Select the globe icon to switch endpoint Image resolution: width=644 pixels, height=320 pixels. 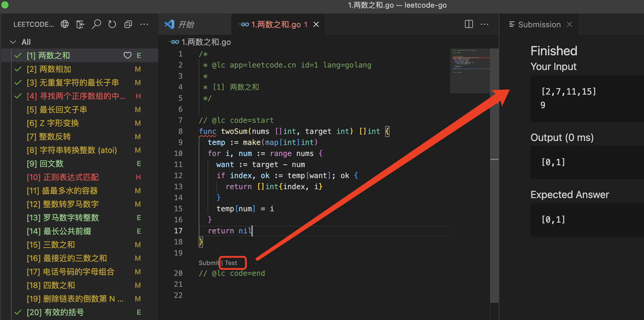click(x=64, y=24)
